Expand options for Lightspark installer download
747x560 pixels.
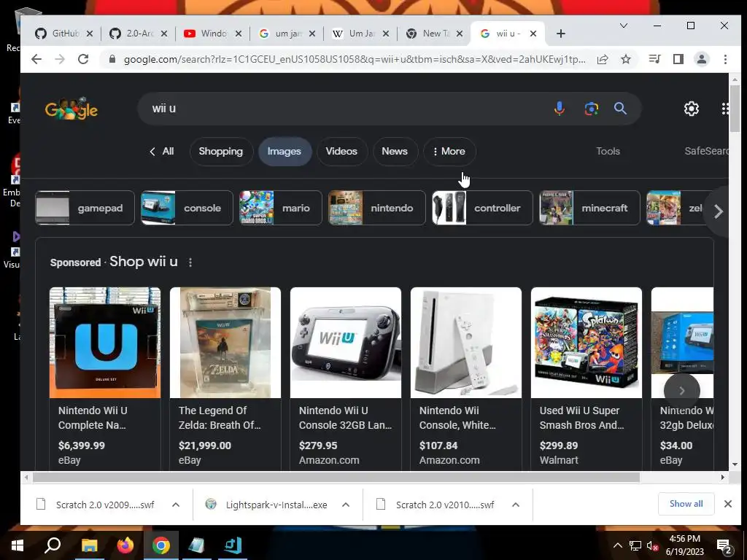pos(346,505)
